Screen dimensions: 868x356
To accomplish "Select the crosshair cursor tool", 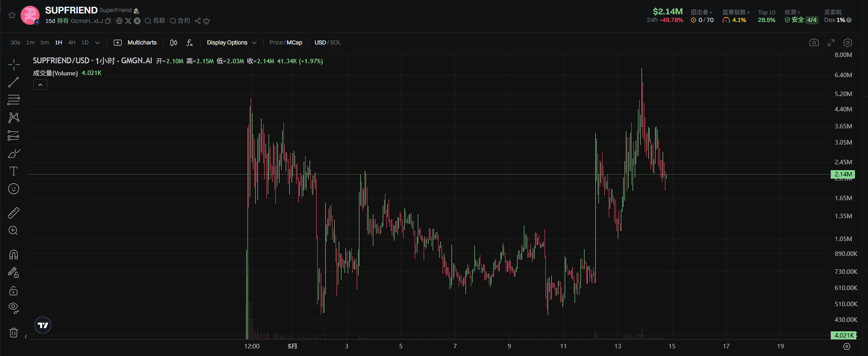I will 14,65.
